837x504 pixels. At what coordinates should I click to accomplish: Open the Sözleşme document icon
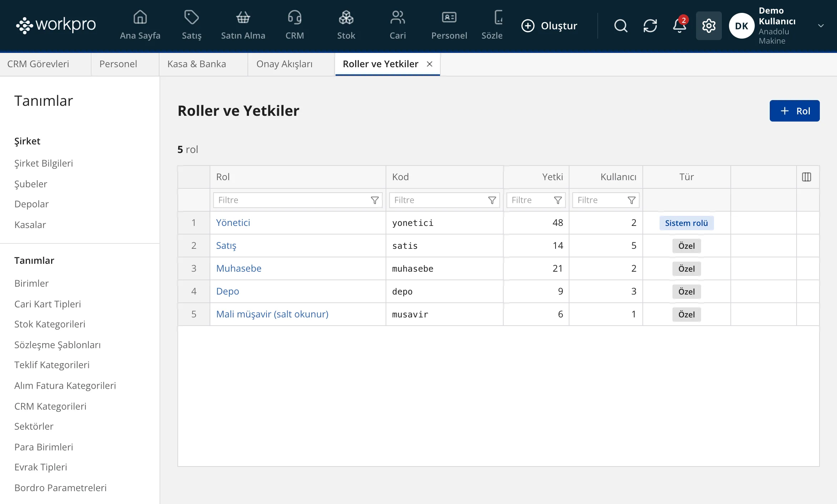498,17
